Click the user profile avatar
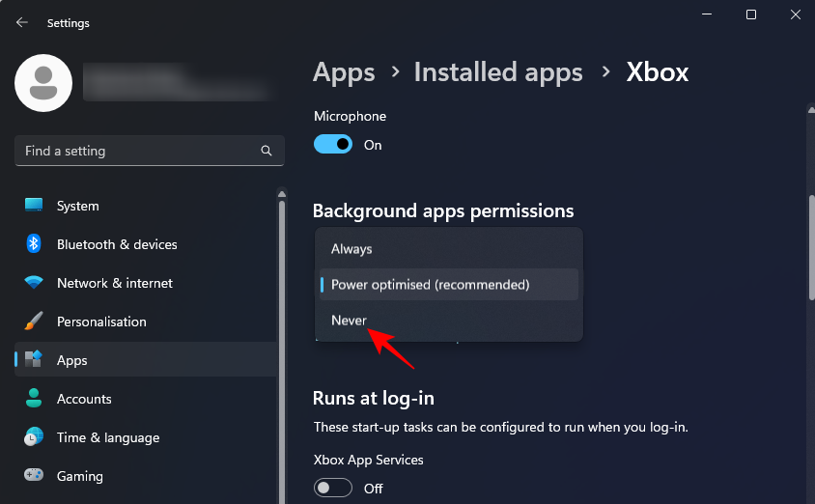 tap(43, 83)
